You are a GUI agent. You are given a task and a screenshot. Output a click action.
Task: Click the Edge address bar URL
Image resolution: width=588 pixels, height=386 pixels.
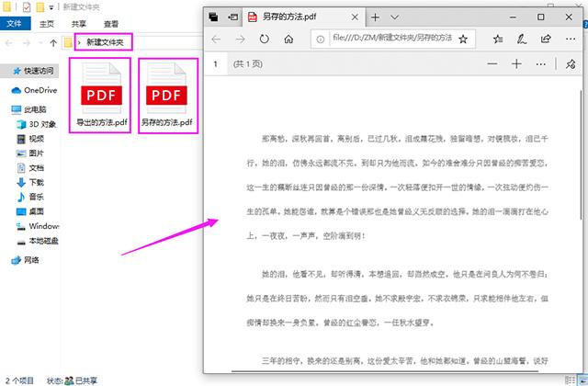(392, 38)
